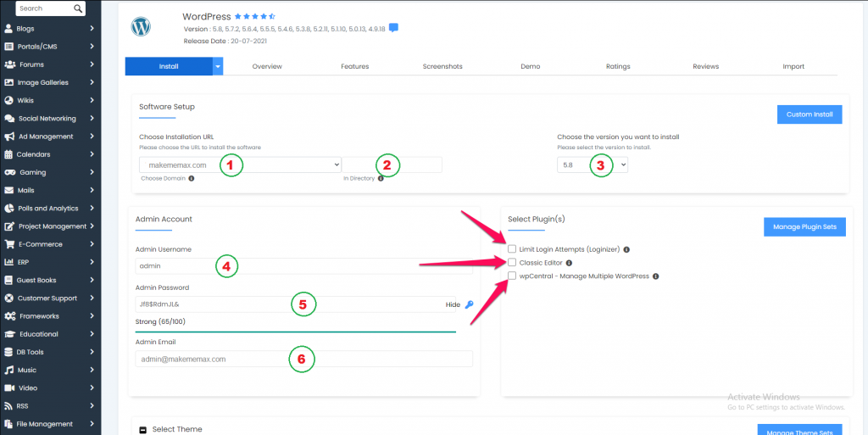Open the Demo tab

[531, 66]
